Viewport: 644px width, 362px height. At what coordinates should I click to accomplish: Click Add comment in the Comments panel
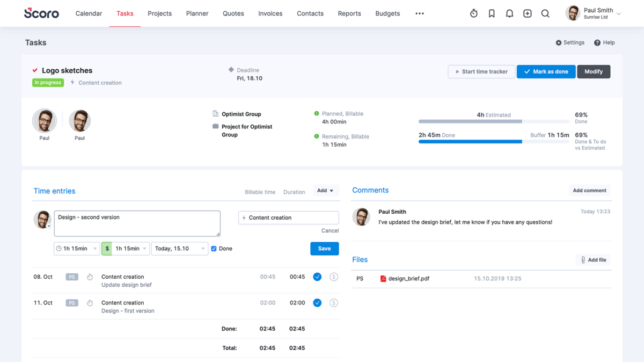(589, 190)
